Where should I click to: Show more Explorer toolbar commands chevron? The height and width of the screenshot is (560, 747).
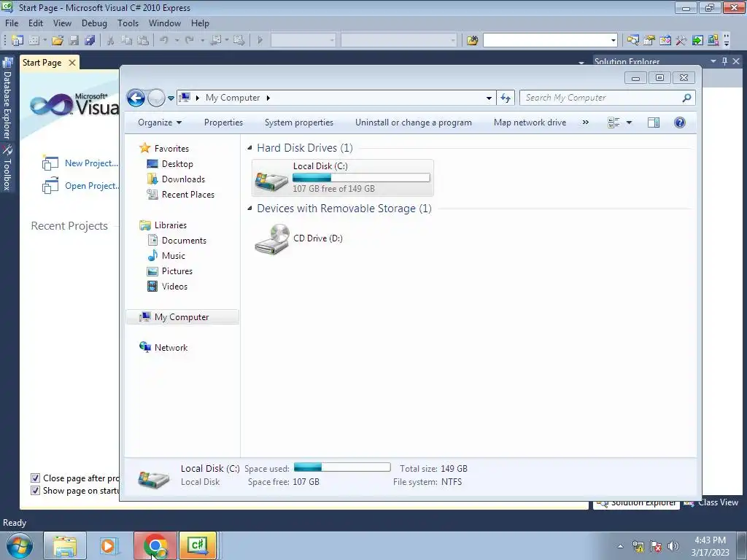coord(586,122)
